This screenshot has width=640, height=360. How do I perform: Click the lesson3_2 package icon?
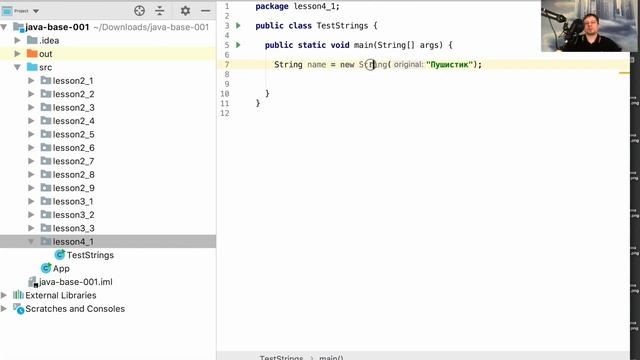coord(46,214)
